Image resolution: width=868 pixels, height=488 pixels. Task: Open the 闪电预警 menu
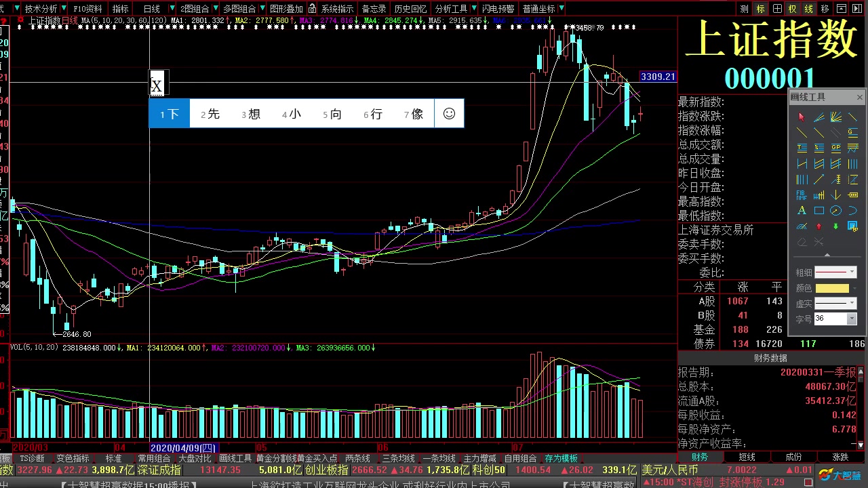(x=498, y=9)
